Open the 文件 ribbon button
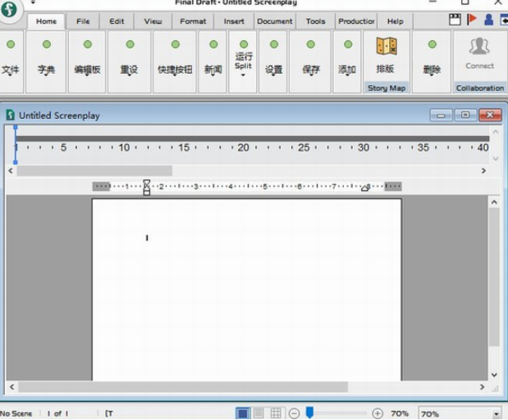 (x=11, y=62)
